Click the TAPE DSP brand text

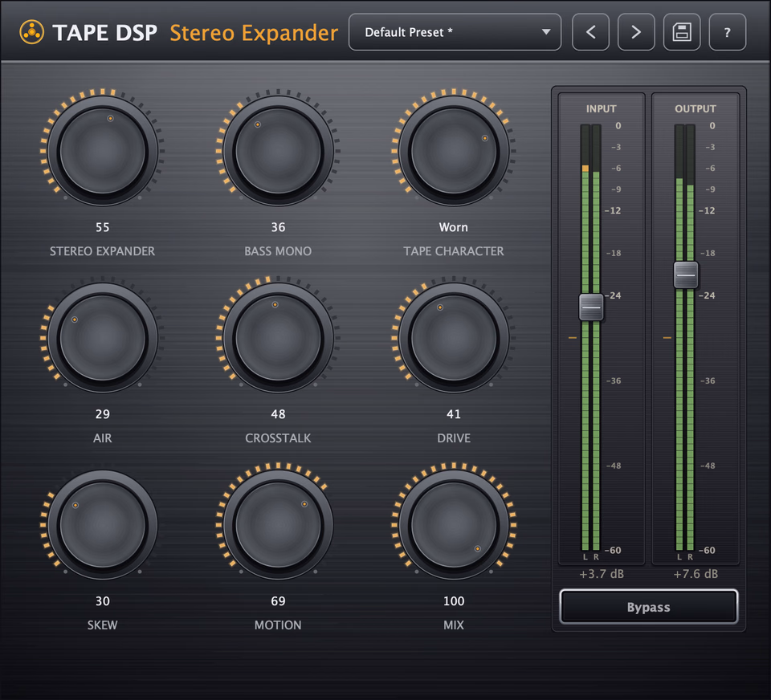tap(104, 33)
